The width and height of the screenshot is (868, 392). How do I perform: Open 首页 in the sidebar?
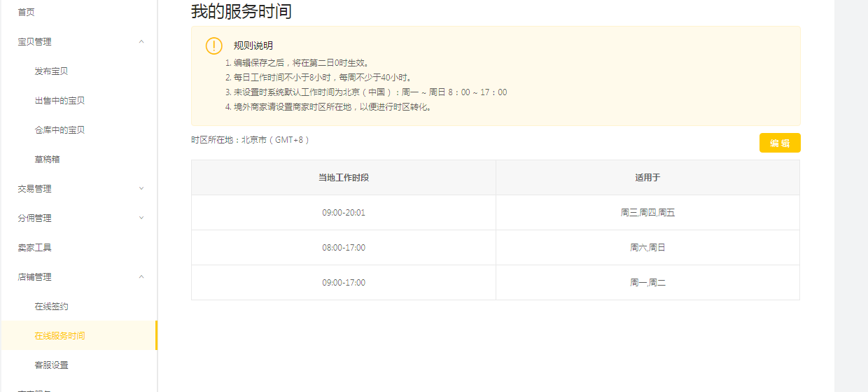tap(26, 13)
